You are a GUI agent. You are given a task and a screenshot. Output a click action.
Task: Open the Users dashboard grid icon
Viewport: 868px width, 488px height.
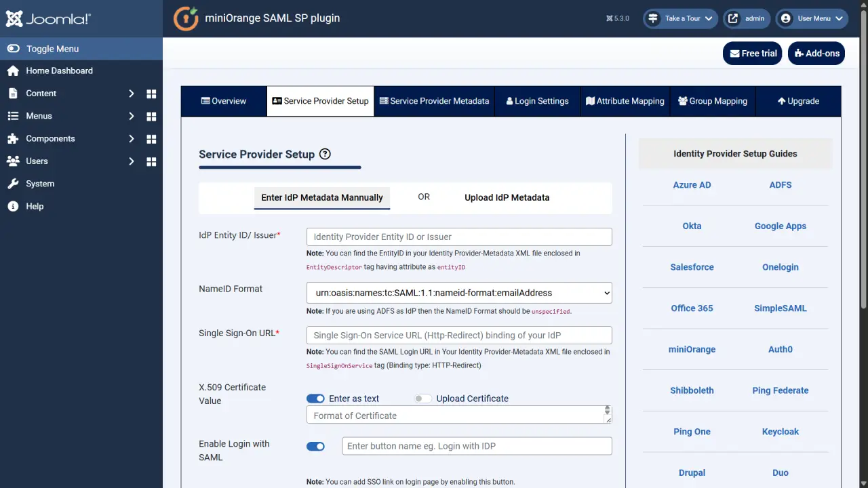(x=151, y=161)
